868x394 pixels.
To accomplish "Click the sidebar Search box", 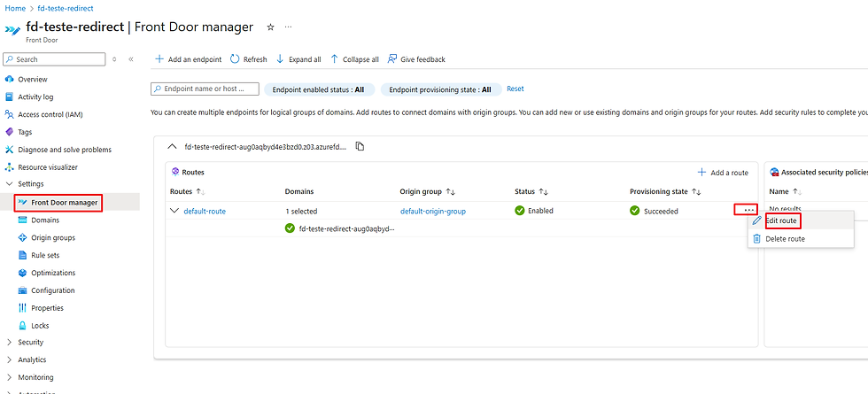I will 54,59.
